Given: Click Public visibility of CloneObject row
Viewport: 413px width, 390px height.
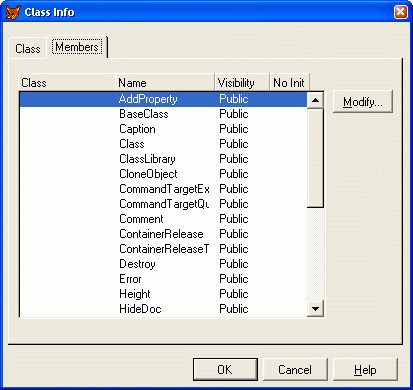Looking at the screenshot, I should pos(234,174).
